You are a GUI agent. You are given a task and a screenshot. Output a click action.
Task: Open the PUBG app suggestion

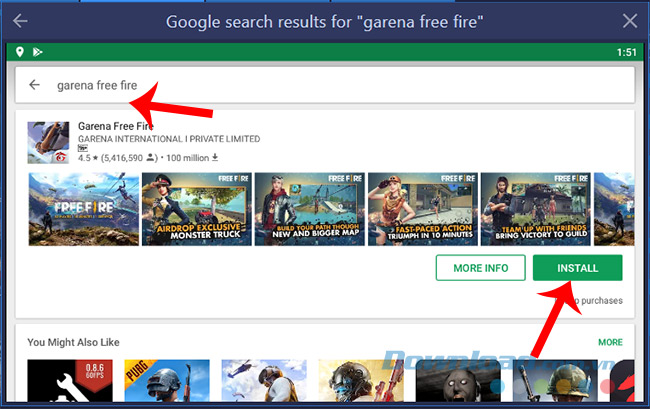coord(167,381)
